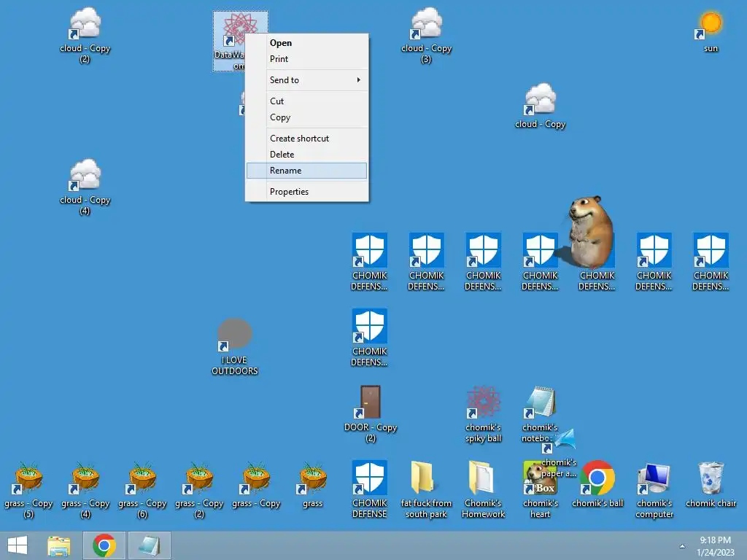Select the 'cloud - Copy' shortcut without a number

point(541,106)
